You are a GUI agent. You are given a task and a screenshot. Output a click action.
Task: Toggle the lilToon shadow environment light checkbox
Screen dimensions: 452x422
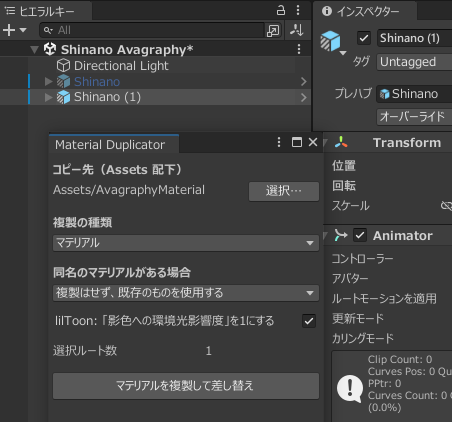[x=309, y=321]
